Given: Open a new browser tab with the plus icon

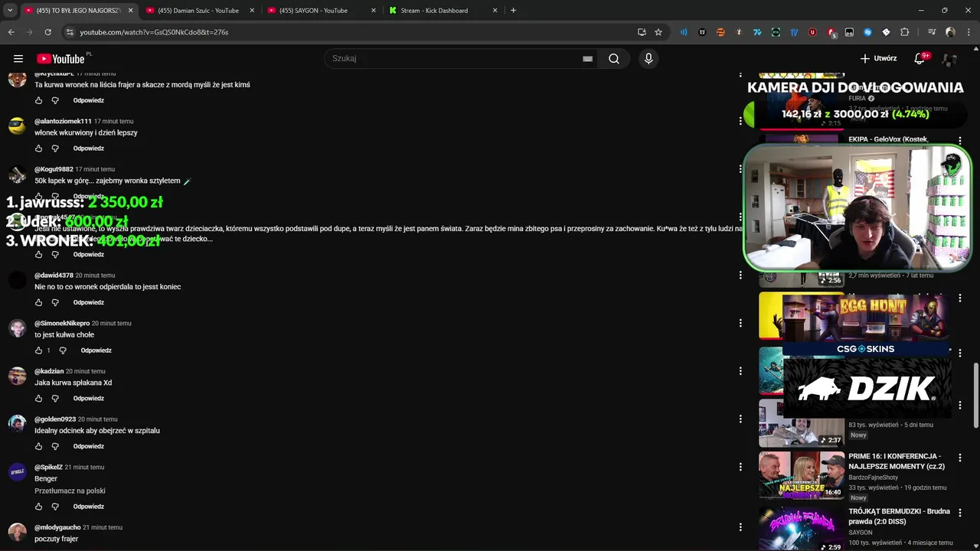Looking at the screenshot, I should [x=513, y=11].
